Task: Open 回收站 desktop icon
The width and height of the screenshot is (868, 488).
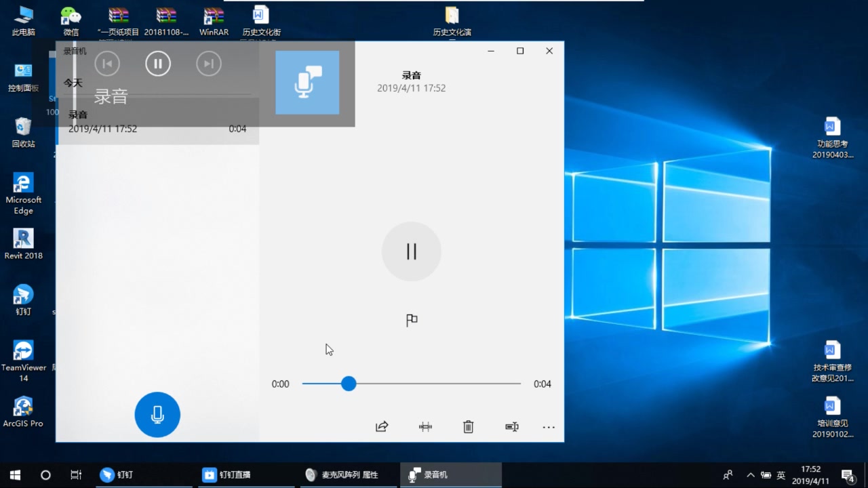Action: coord(24,133)
